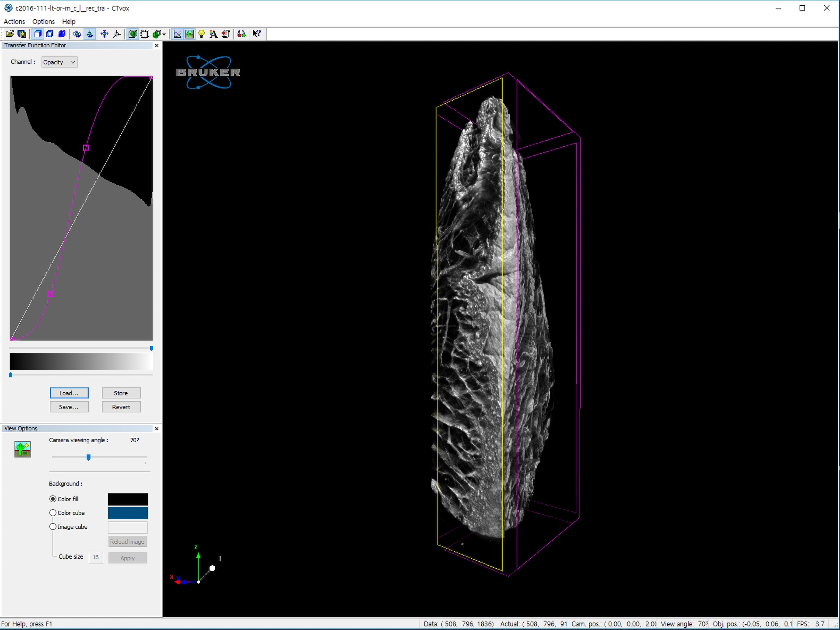Click the light bulb lighting icon
840x630 pixels.
pyautogui.click(x=202, y=34)
